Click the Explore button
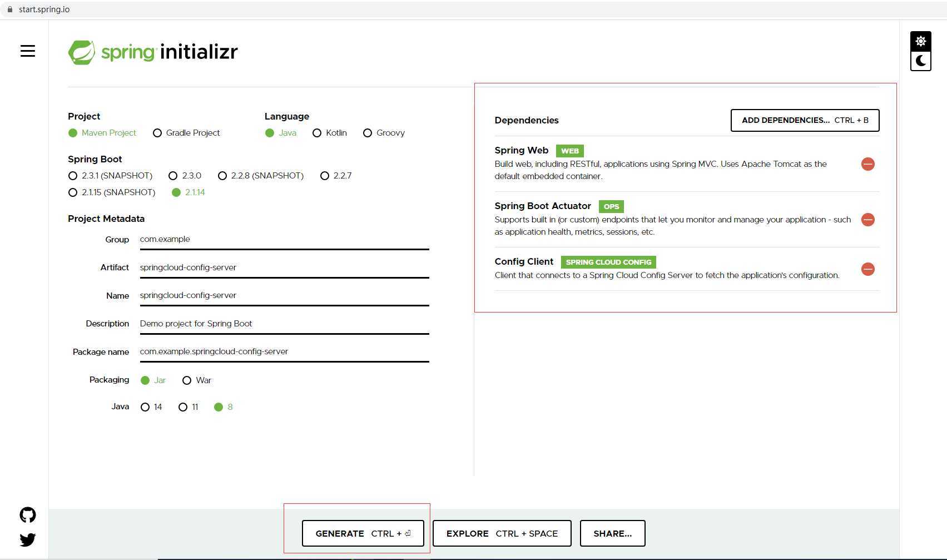This screenshot has height=560, width=947. pyautogui.click(x=502, y=533)
